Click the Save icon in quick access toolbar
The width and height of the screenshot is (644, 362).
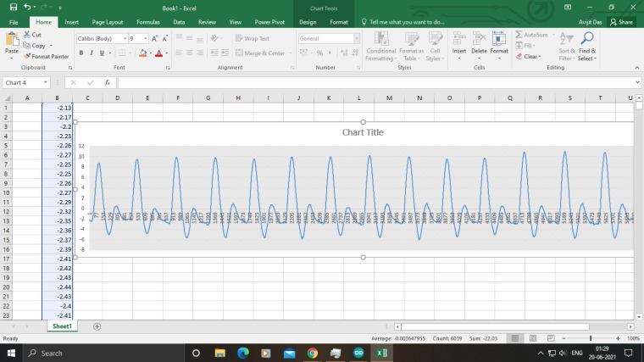14,7
